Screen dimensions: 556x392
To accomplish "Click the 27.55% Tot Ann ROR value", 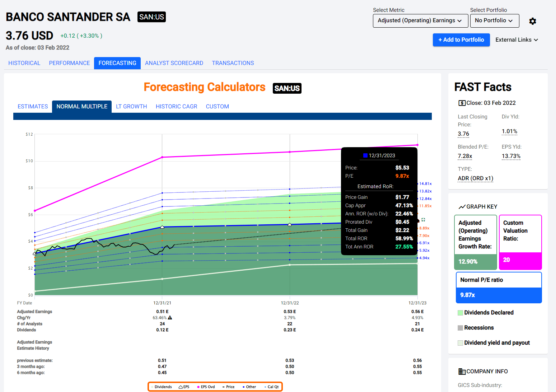I will tap(404, 247).
